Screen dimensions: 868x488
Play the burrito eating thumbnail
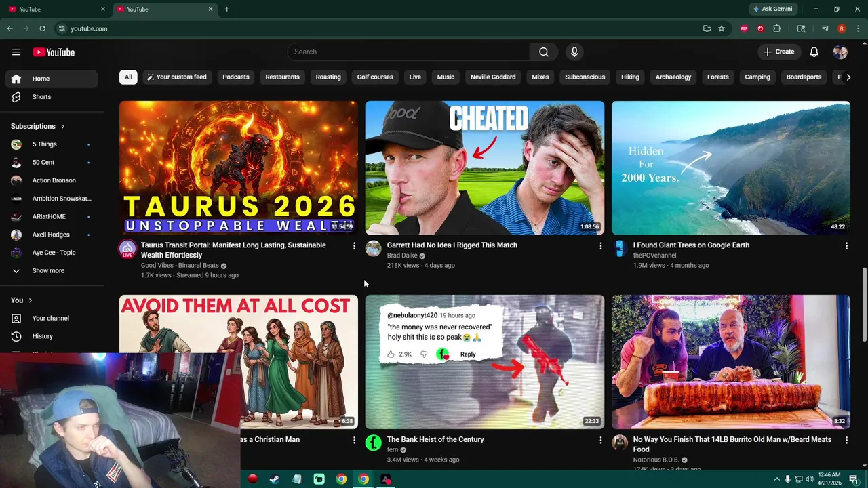click(x=731, y=362)
